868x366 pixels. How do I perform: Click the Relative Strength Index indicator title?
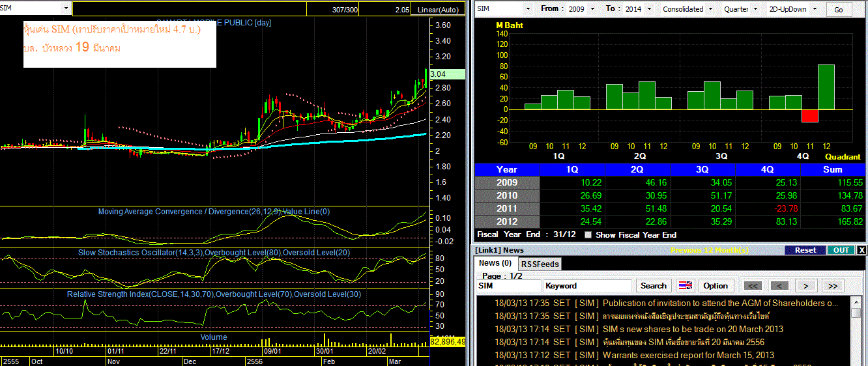[214, 294]
